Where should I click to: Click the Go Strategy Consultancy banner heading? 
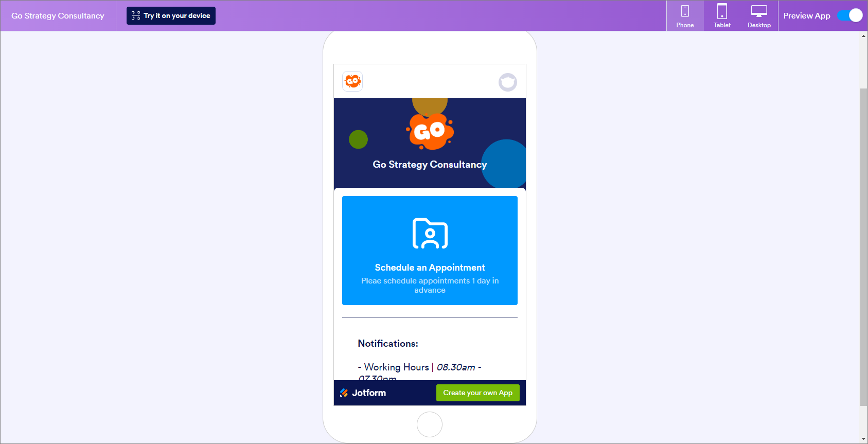pyautogui.click(x=430, y=165)
